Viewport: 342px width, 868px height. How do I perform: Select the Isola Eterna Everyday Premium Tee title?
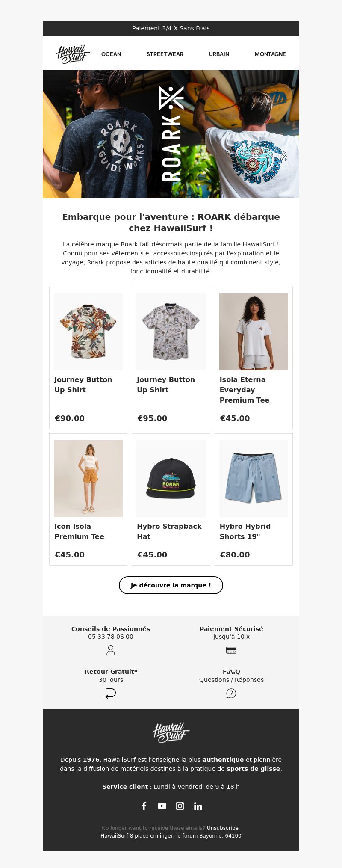245,390
